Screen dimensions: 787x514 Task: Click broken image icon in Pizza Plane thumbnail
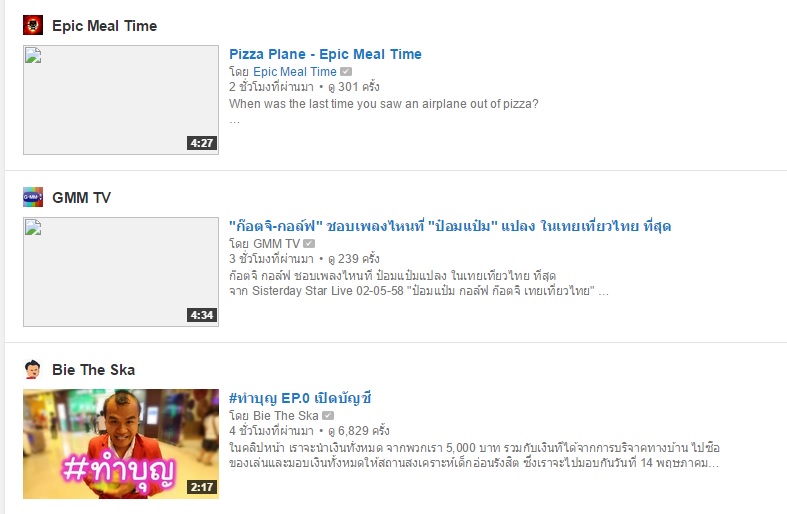click(33, 55)
